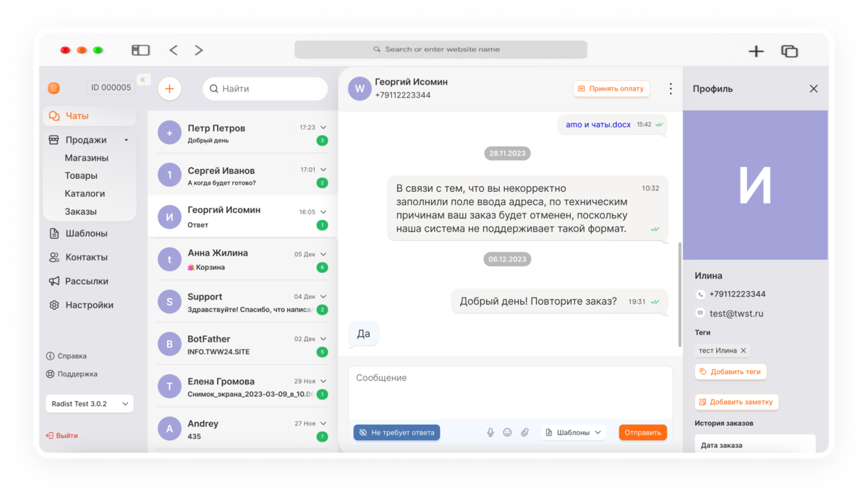Go forward with browser forward arrow
The height and width of the screenshot is (498, 868).
coord(199,50)
